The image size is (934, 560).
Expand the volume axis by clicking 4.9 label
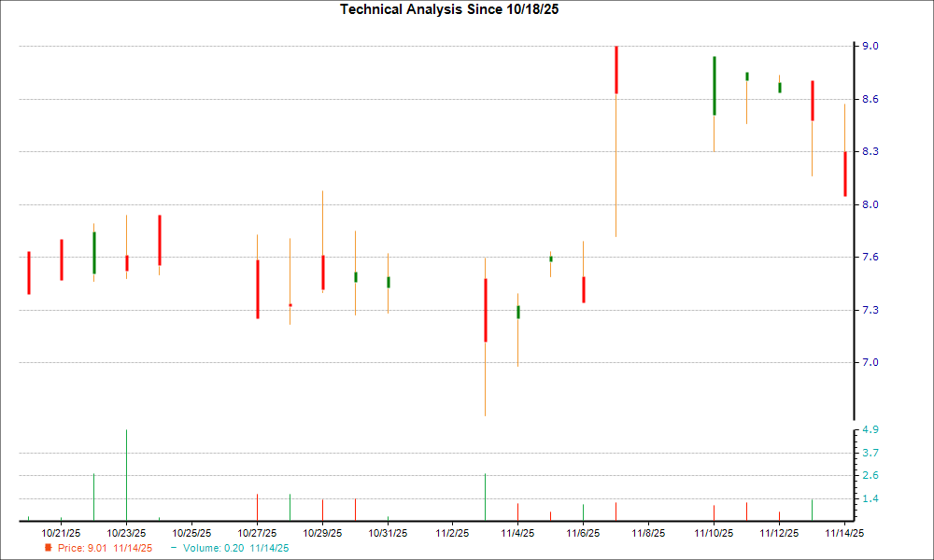click(x=869, y=430)
